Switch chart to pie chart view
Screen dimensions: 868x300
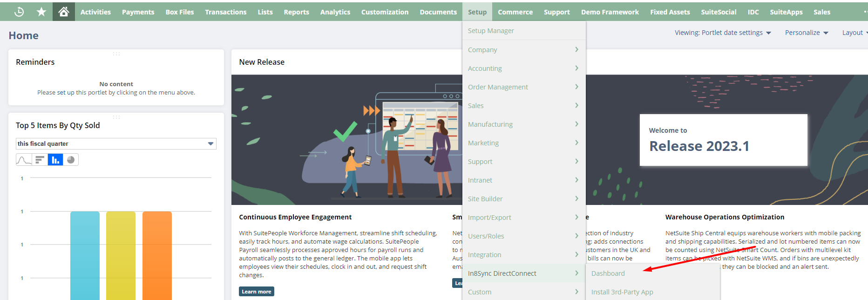[x=71, y=160]
